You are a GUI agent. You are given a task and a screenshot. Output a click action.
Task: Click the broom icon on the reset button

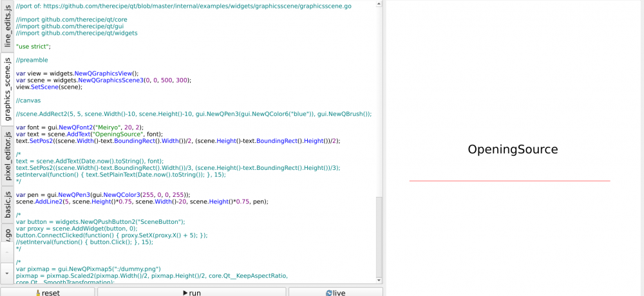[x=38, y=293]
